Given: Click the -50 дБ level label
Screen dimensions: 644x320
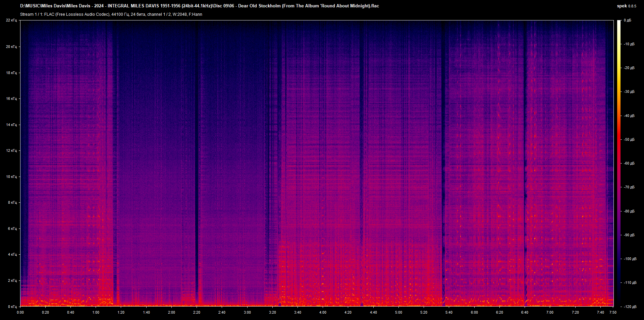Looking at the screenshot, I should [629, 140].
